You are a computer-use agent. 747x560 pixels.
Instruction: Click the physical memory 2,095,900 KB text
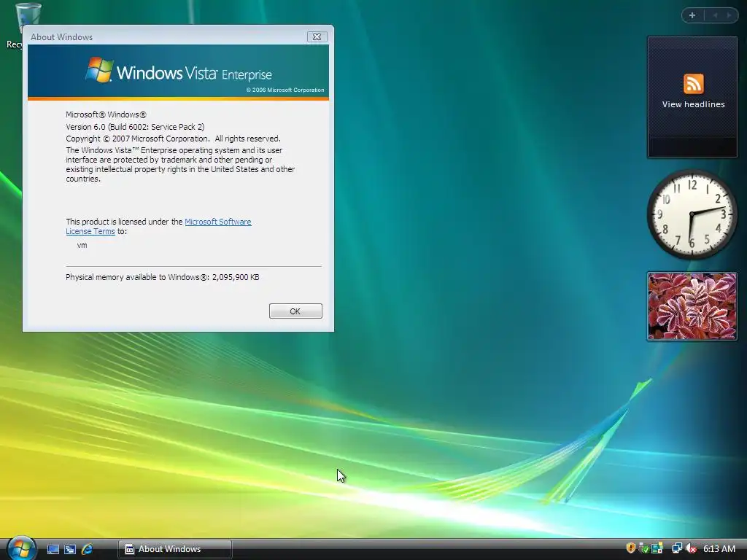(x=163, y=277)
